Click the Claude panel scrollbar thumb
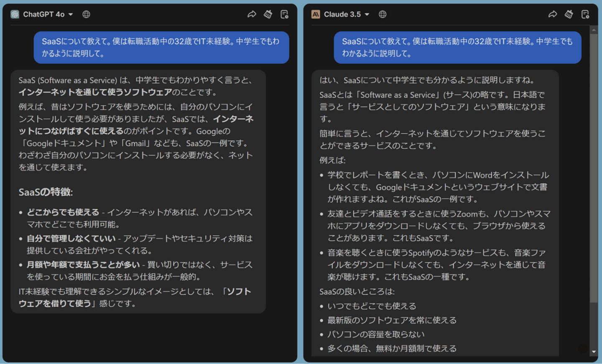Screen dimensions: 602x364 [594, 168]
